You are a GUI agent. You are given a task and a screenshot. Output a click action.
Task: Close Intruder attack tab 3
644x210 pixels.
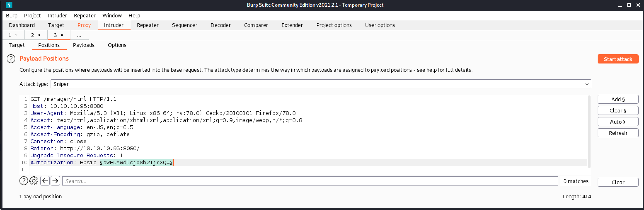(62, 35)
